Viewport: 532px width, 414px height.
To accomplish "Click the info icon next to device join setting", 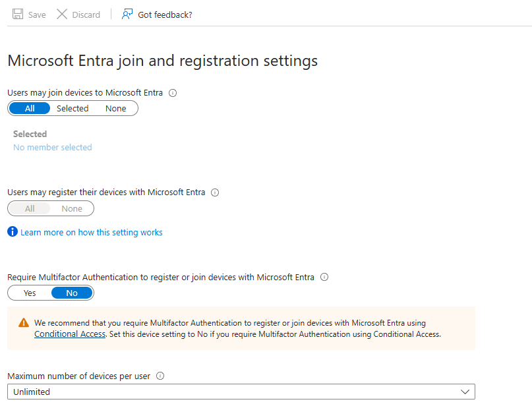I will click(x=172, y=93).
